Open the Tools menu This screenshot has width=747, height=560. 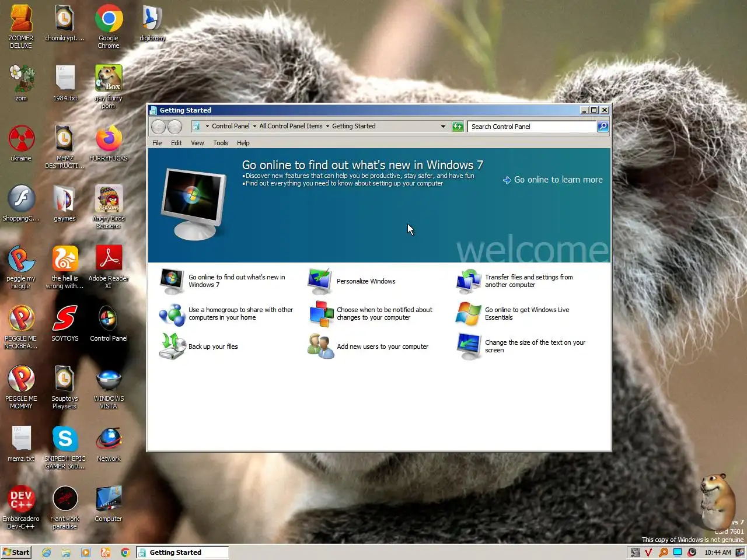220,143
